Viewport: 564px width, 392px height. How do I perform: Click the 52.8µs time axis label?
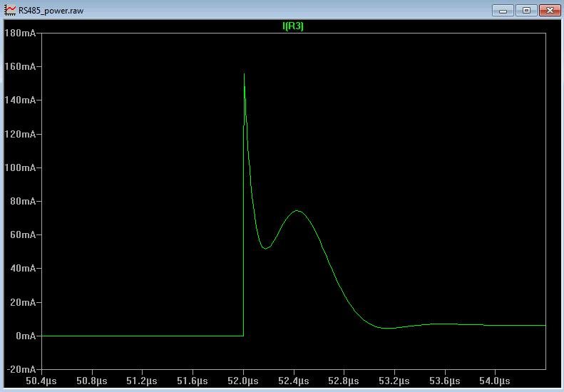(x=344, y=381)
